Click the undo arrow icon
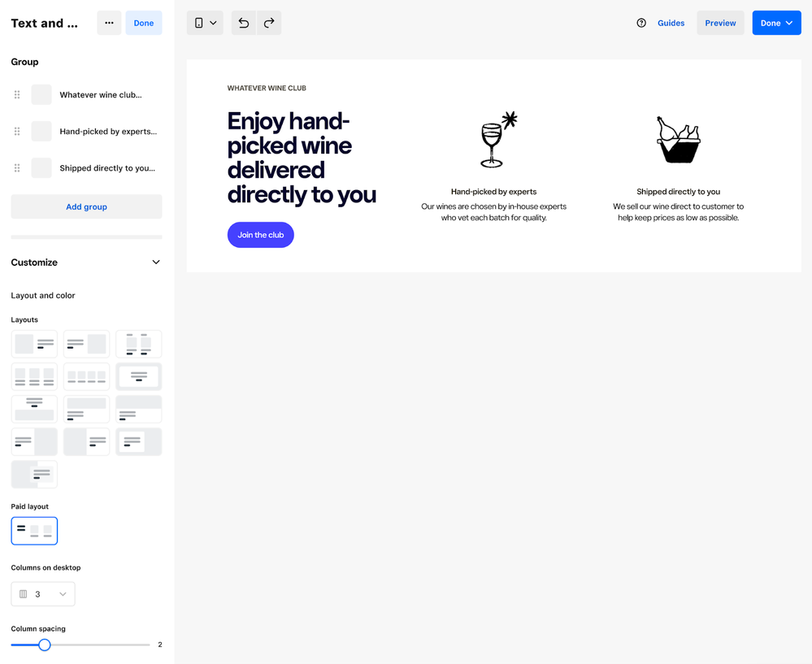 [x=243, y=23]
